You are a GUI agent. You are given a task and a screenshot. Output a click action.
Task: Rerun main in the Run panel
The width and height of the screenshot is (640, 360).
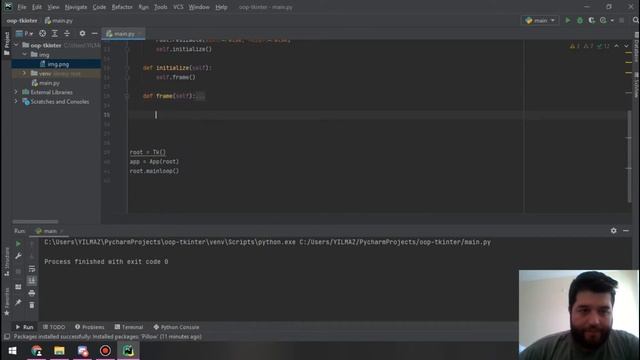pos(18,244)
